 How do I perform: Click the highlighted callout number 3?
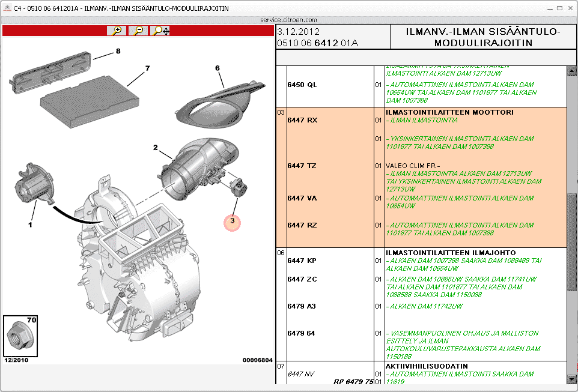[x=232, y=222]
